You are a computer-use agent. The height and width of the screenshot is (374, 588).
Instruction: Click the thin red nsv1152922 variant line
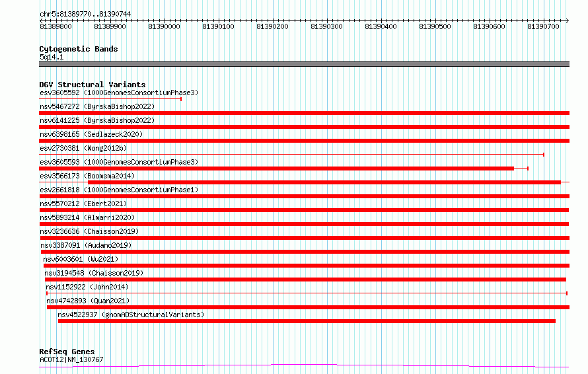[307, 293]
